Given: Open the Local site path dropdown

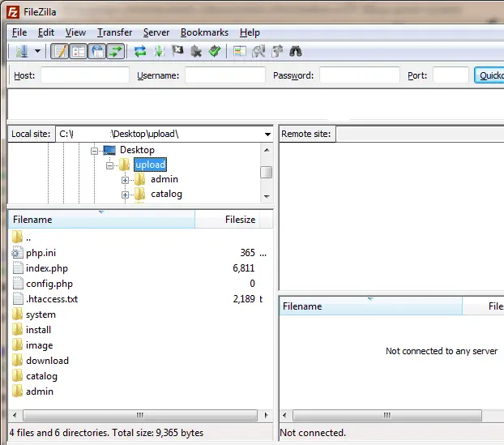Looking at the screenshot, I should (x=267, y=134).
